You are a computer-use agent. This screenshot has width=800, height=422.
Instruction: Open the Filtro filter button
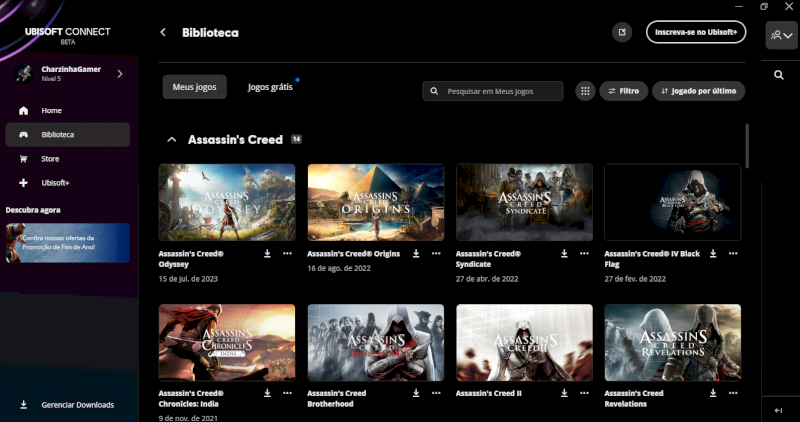coord(622,91)
